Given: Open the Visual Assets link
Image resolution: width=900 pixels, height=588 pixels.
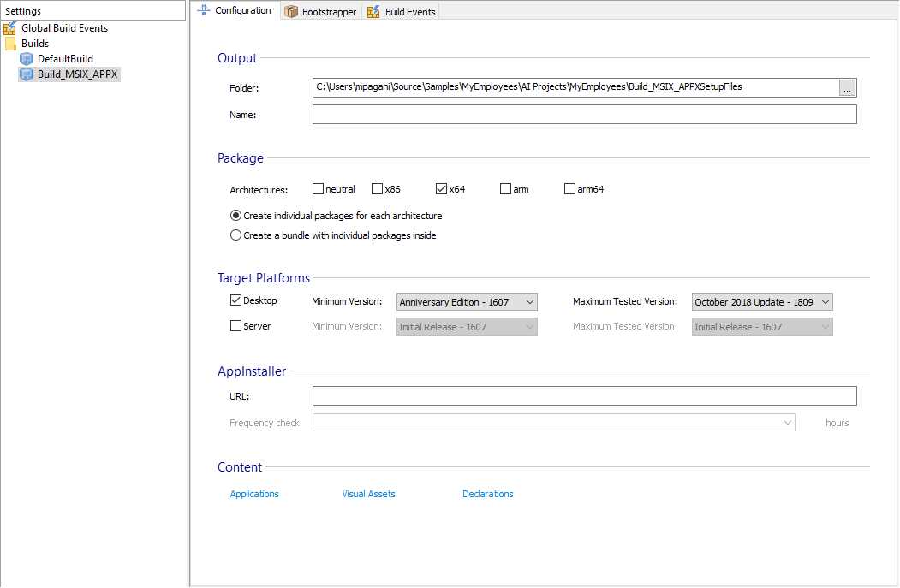Looking at the screenshot, I should (x=368, y=494).
